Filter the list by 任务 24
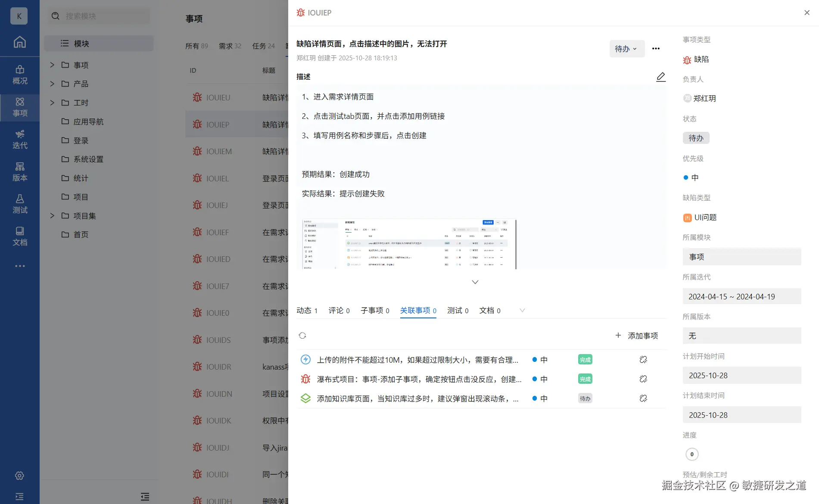Screen dimensions: 819x504 click(x=264, y=46)
